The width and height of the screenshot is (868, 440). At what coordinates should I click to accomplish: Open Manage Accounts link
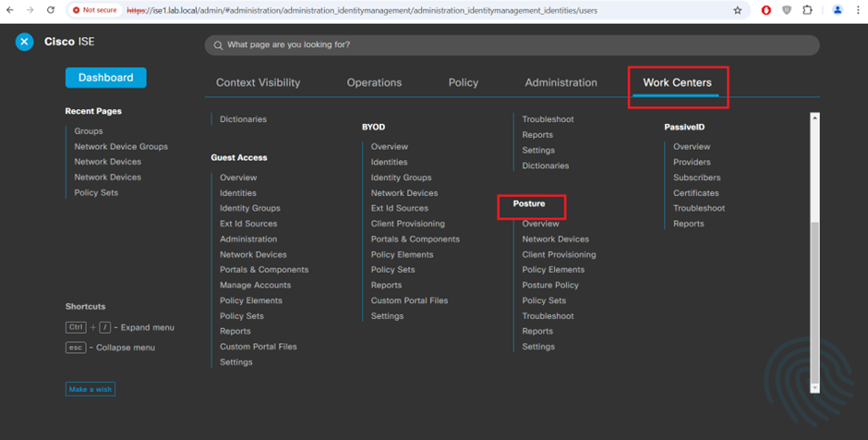click(x=255, y=286)
